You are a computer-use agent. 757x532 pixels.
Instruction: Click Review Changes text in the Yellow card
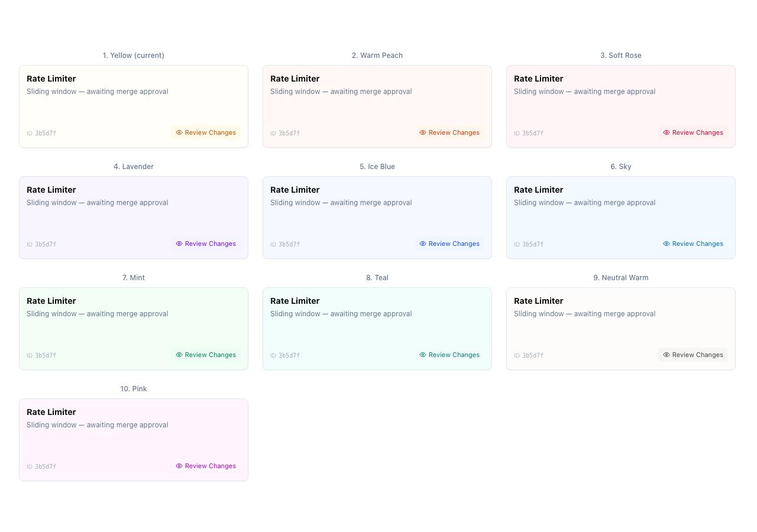tap(211, 132)
